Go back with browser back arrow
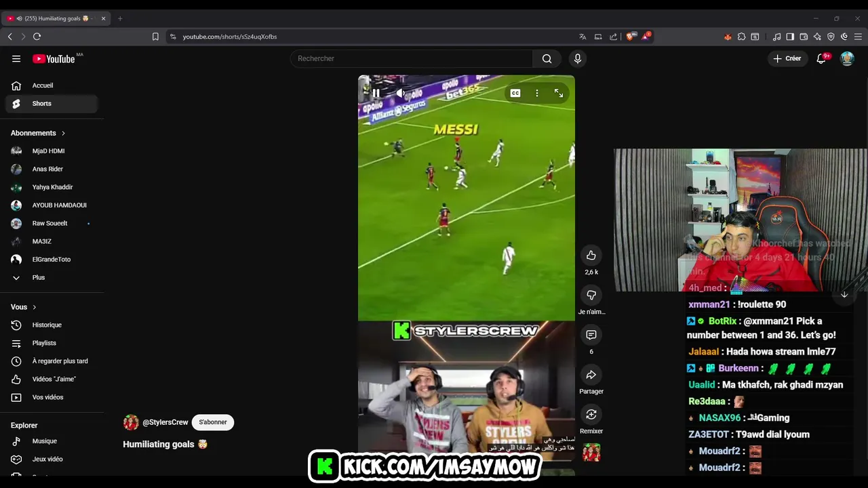 (9, 37)
